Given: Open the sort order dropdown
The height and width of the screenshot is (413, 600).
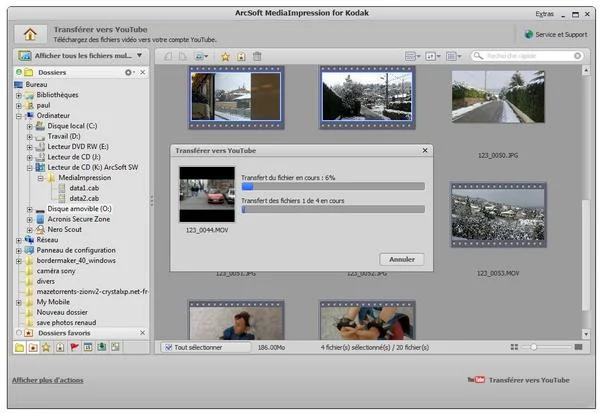Looking at the screenshot, I should point(433,56).
